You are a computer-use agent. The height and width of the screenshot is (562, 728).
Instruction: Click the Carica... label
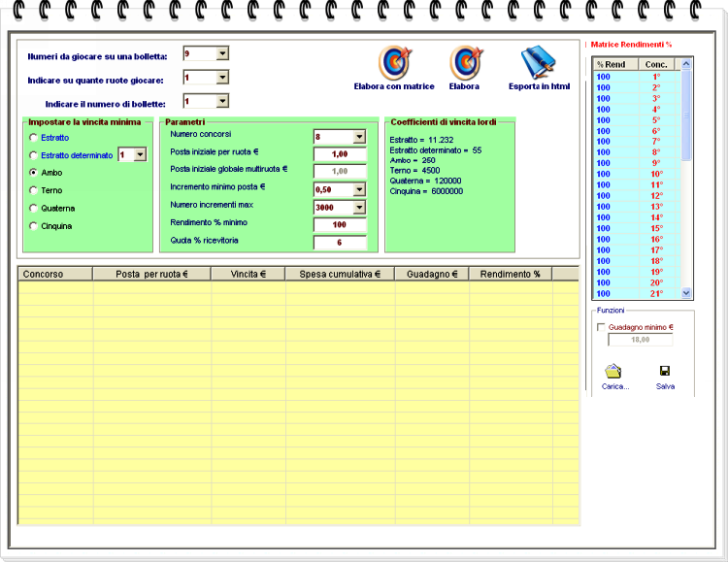pyautogui.click(x=615, y=386)
